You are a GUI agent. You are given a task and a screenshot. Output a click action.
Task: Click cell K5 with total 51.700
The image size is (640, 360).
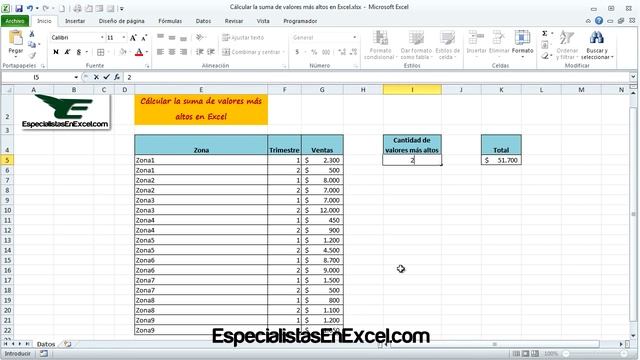[x=501, y=160]
